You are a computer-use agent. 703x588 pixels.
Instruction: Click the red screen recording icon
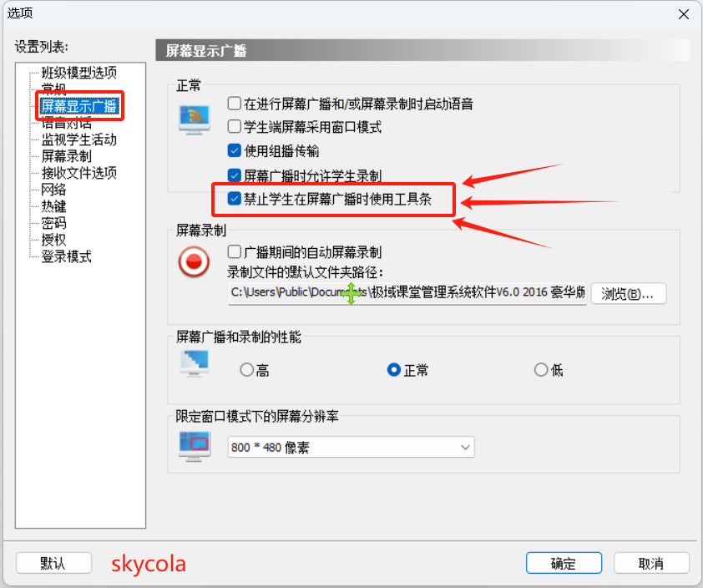[x=194, y=261]
